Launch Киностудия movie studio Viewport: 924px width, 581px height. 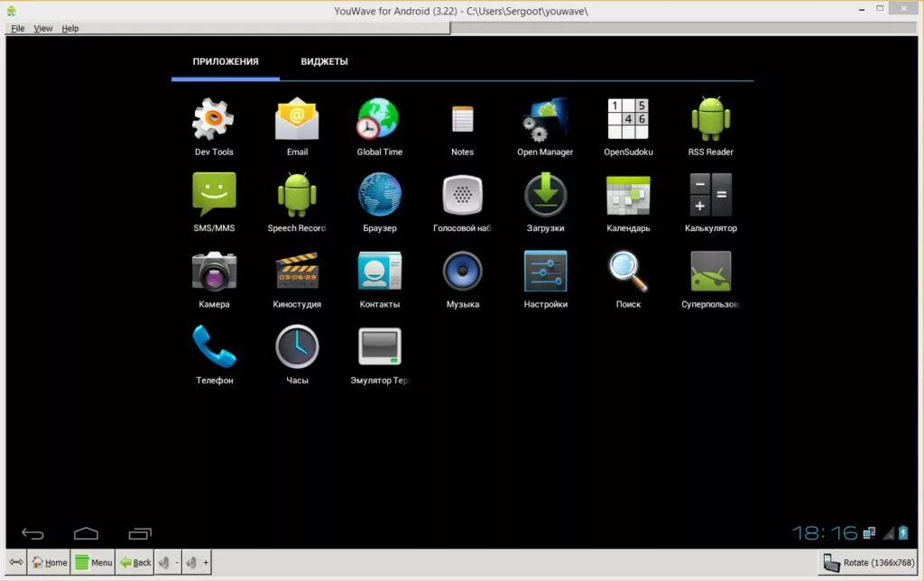[x=297, y=271]
